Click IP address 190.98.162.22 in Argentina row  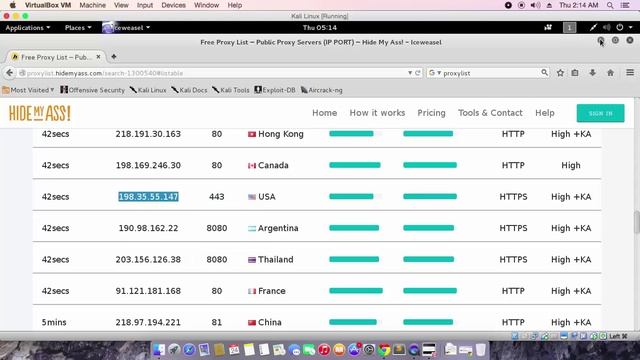click(x=148, y=228)
